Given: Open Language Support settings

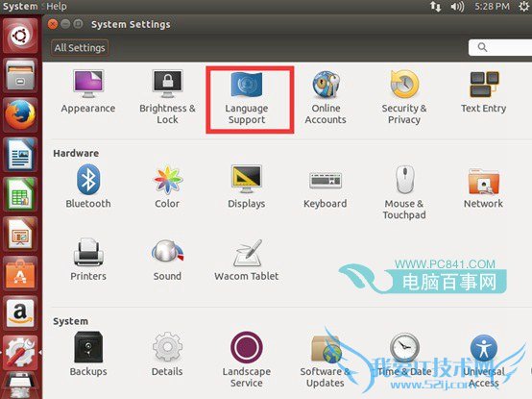Looking at the screenshot, I should 247,97.
